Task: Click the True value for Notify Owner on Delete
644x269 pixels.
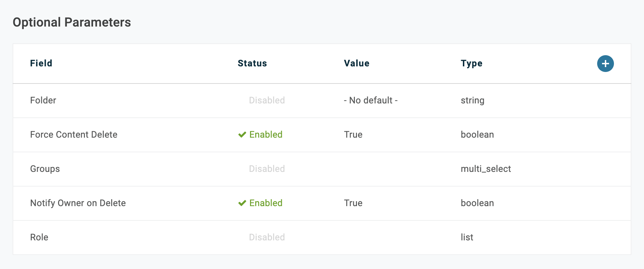Action: click(x=353, y=203)
